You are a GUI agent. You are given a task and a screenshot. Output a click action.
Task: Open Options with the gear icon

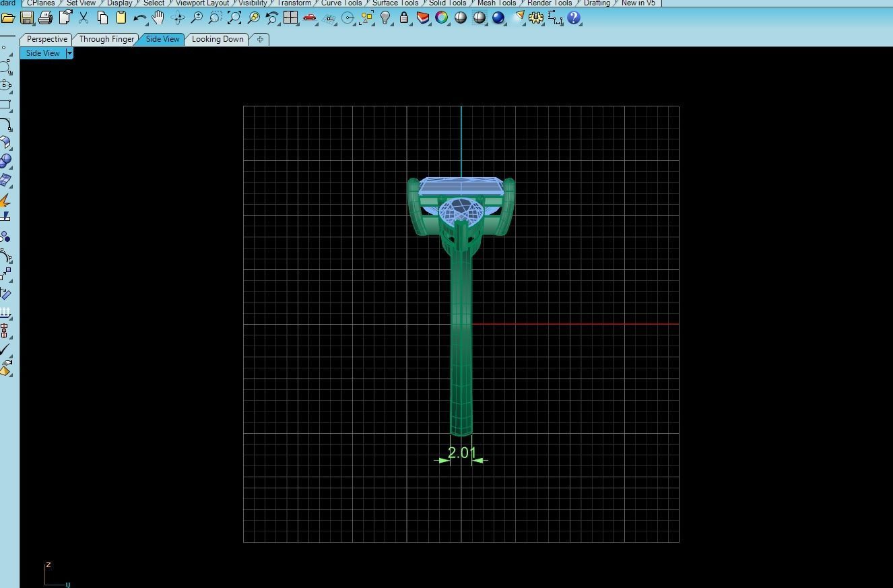(x=536, y=18)
